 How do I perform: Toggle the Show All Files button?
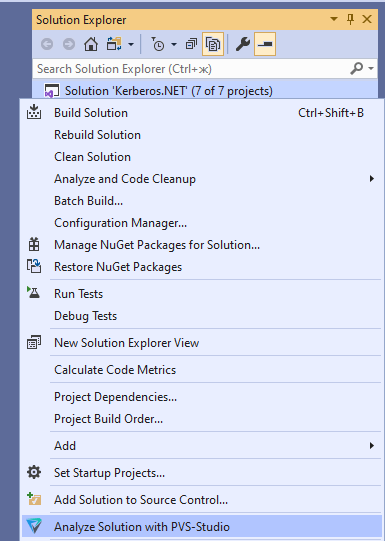pyautogui.click(x=213, y=44)
